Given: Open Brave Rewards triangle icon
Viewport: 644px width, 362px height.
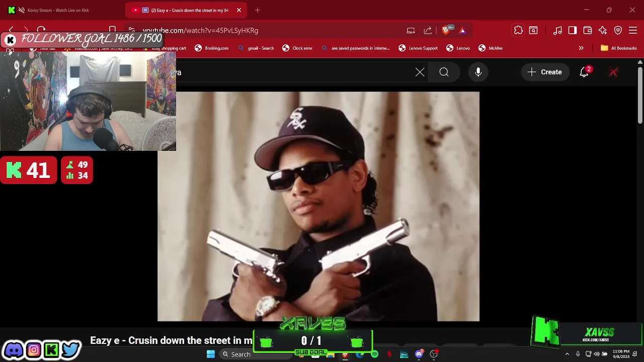Looking at the screenshot, I should pyautogui.click(x=462, y=30).
